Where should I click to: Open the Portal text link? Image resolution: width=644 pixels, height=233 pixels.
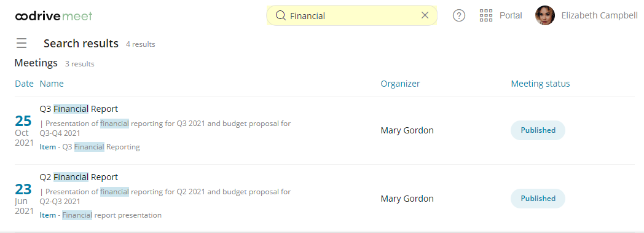511,15
